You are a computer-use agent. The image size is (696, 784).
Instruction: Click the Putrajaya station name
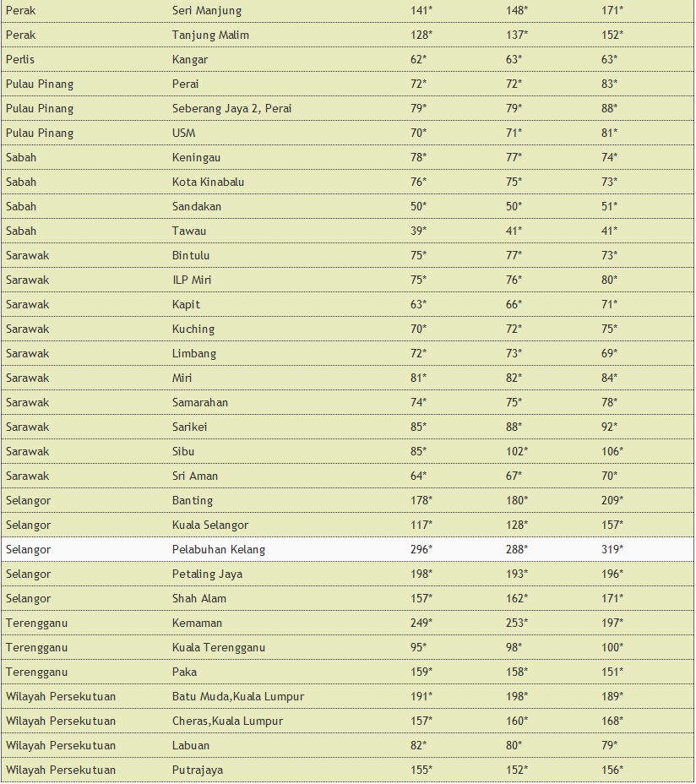(x=198, y=770)
